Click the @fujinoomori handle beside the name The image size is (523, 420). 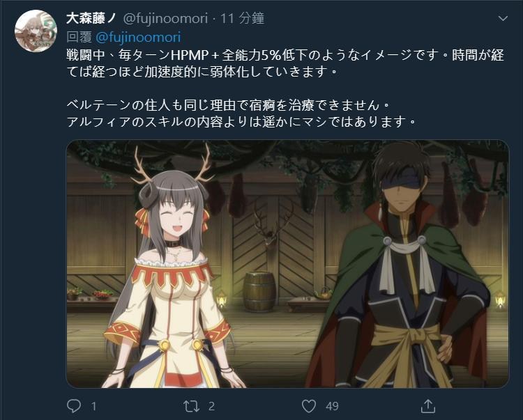pos(165,18)
